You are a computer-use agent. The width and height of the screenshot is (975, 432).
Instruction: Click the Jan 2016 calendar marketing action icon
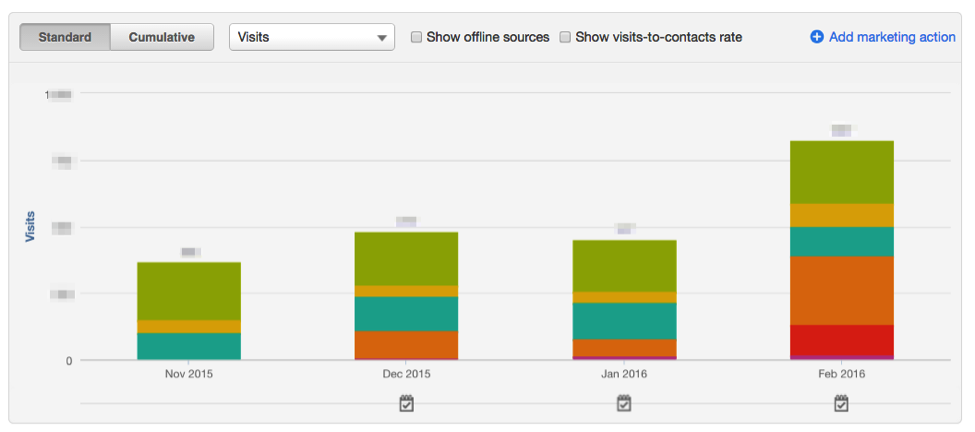point(624,403)
